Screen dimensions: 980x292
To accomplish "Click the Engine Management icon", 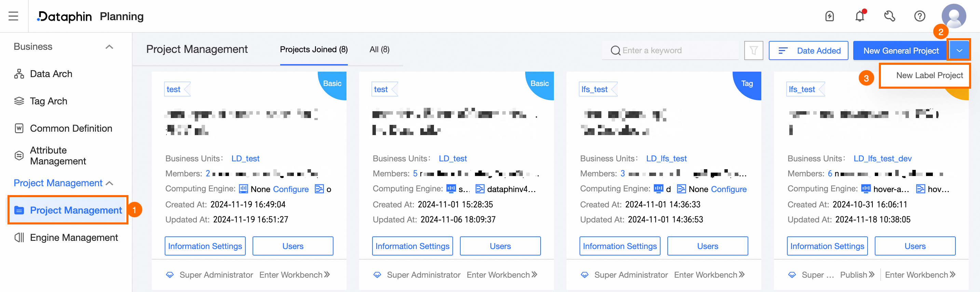I will click(19, 238).
